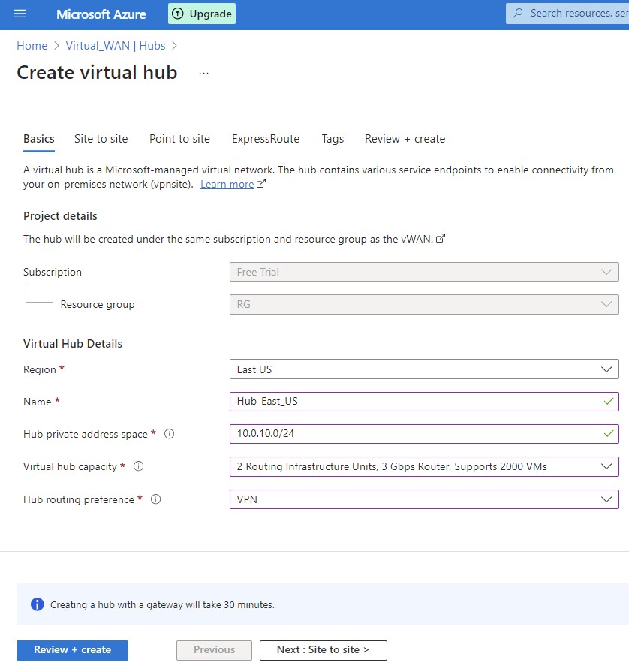Open the hamburger portal menu
Image resolution: width=629 pixels, height=672 pixels.
click(20, 14)
